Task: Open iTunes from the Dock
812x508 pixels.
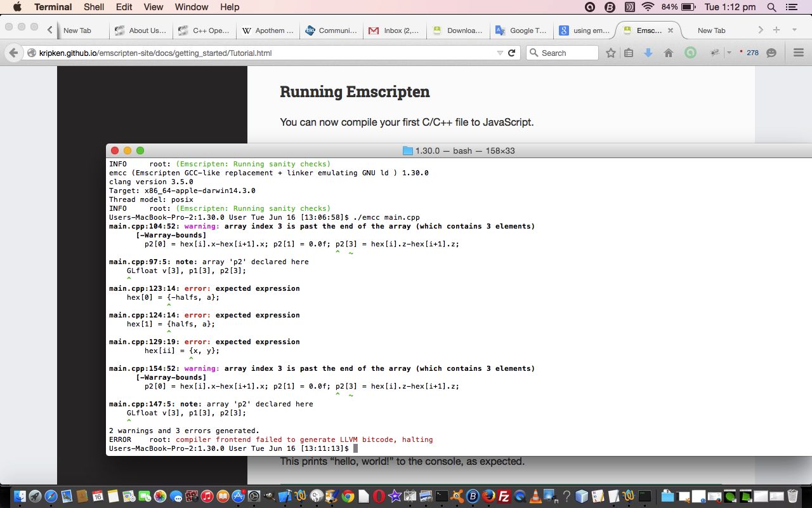Action: pos(207,496)
